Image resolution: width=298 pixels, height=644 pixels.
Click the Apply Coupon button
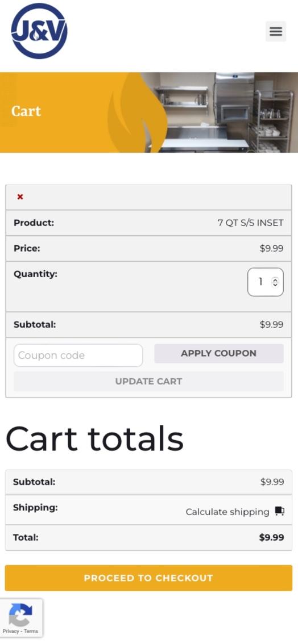[x=219, y=353]
